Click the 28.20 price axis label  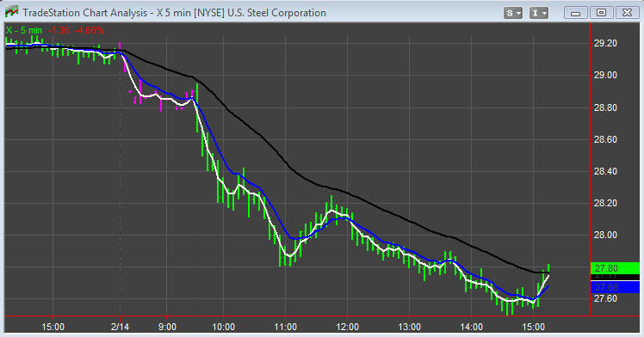pos(606,204)
